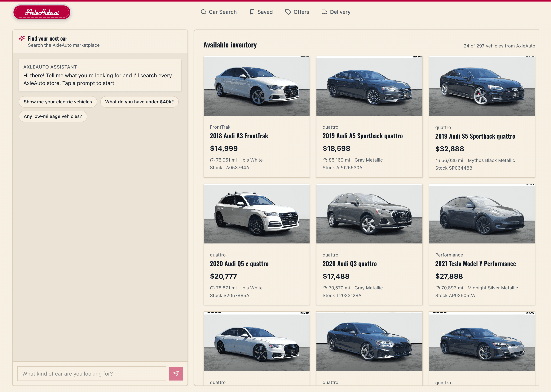Screen dimensions: 551x392
Task: Click the $32,888 price
Action: click(450, 149)
